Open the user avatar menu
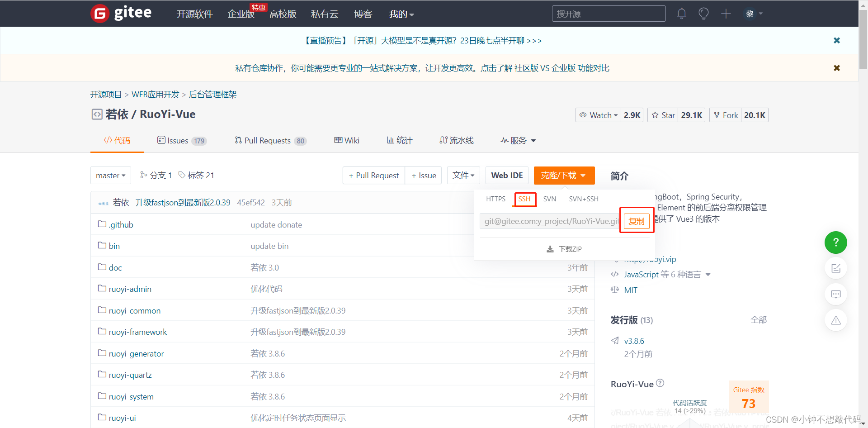This screenshot has width=868, height=428. point(753,14)
